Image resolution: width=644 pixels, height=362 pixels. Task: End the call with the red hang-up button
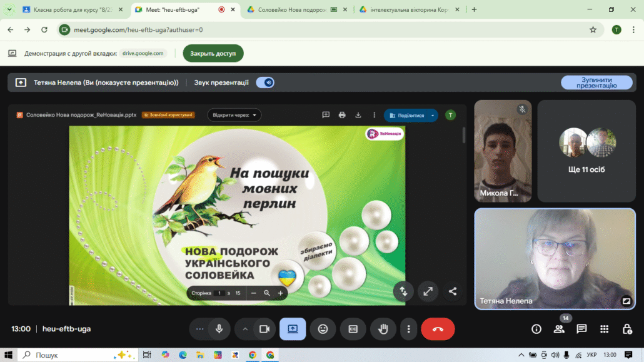438,329
